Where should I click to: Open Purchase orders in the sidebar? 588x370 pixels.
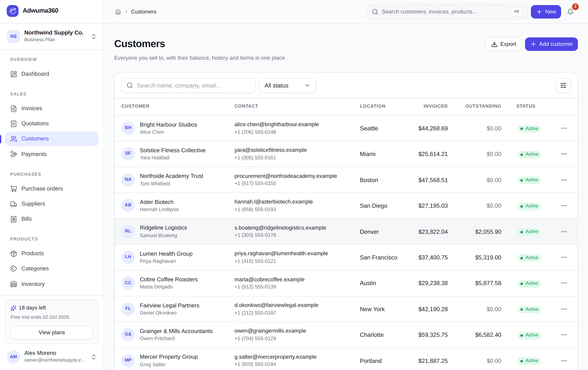[52, 189]
